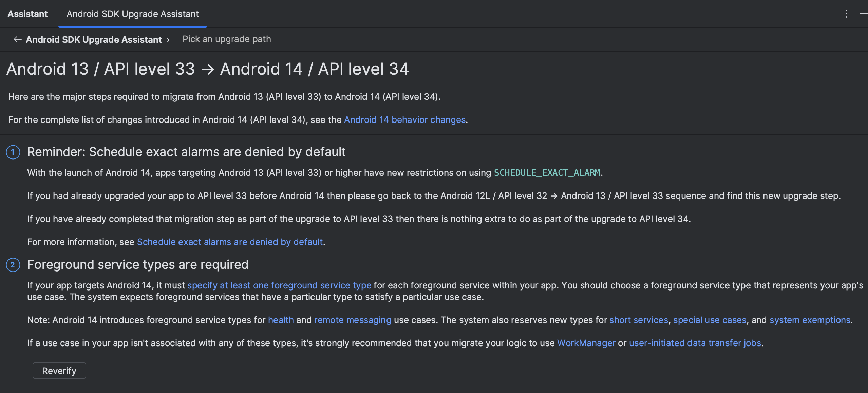This screenshot has height=393, width=868.
Task: Click step 1 numbered circle icon
Action: [x=13, y=152]
